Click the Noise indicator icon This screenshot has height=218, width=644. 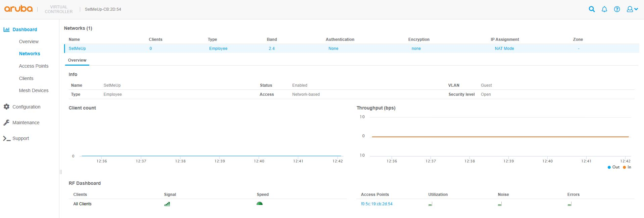(x=500, y=204)
